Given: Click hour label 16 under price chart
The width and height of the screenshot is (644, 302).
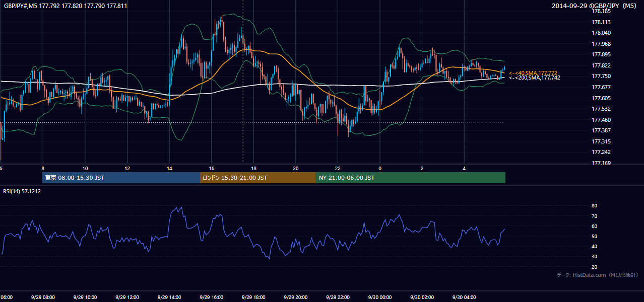Looking at the screenshot, I should (x=212, y=168).
